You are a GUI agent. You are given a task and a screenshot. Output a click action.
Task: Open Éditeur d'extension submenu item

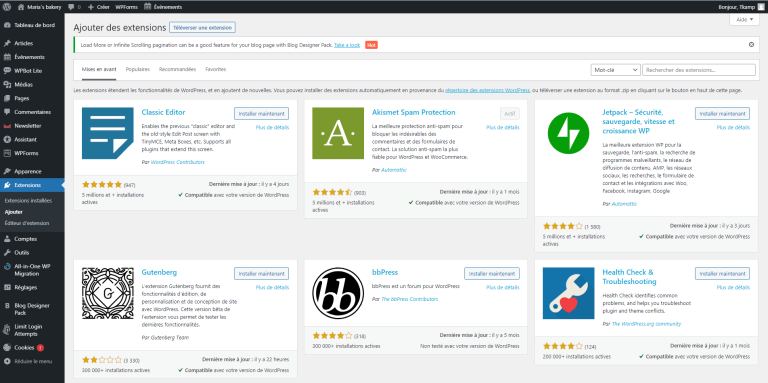coord(27,223)
